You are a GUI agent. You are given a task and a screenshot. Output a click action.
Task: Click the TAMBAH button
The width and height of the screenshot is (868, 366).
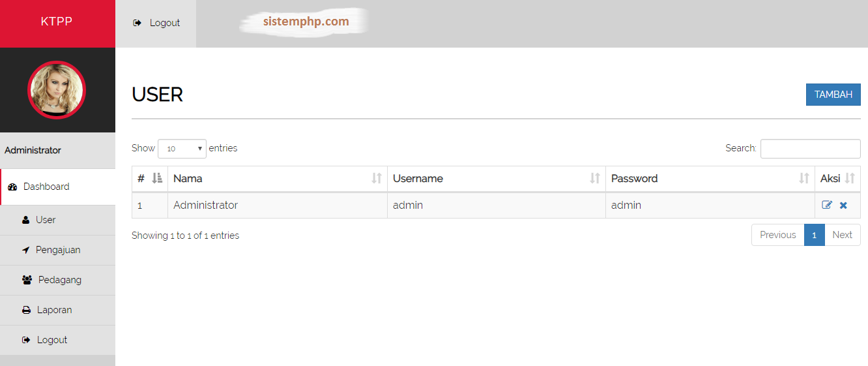(x=833, y=95)
